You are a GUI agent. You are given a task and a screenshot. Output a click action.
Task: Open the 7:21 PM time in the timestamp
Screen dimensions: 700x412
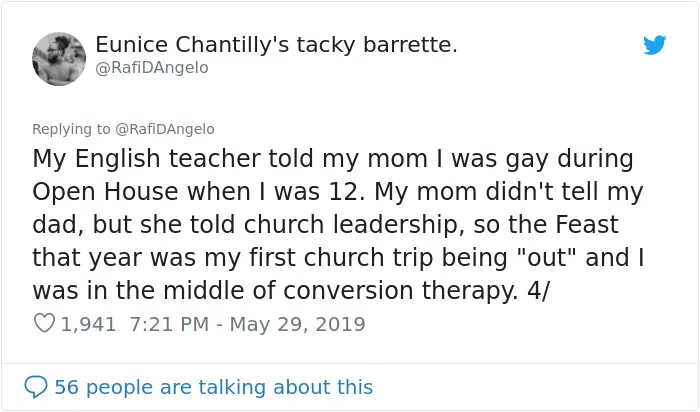pos(169,324)
